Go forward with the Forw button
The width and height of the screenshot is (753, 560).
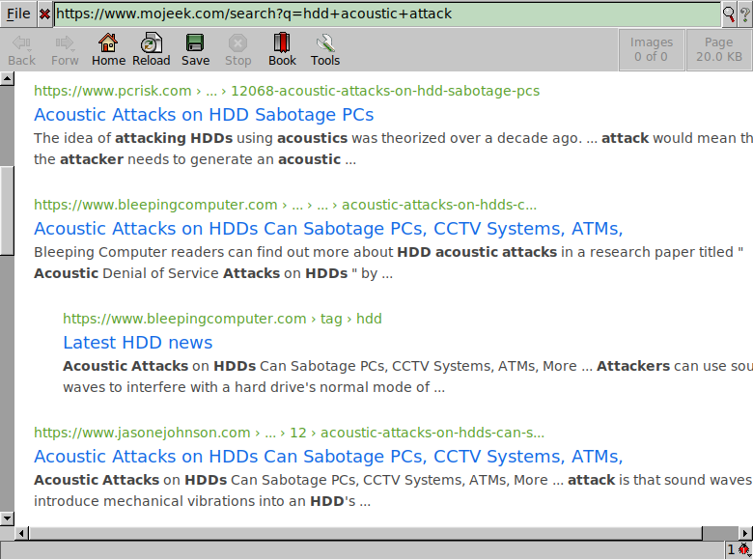pyautogui.click(x=65, y=50)
